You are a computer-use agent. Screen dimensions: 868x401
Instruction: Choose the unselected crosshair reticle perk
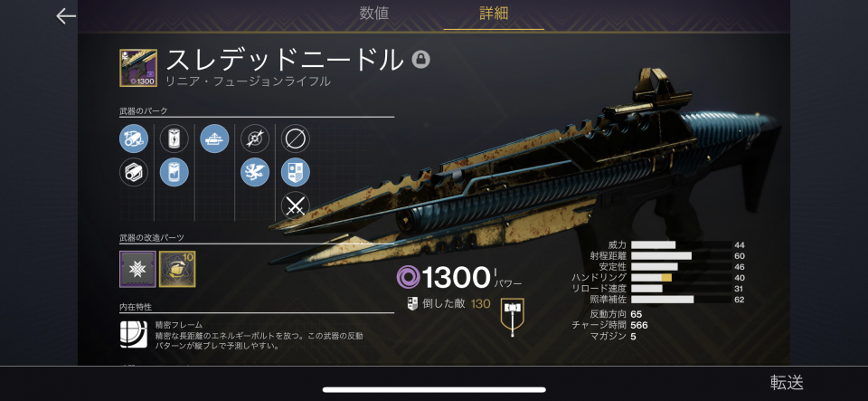click(255, 138)
